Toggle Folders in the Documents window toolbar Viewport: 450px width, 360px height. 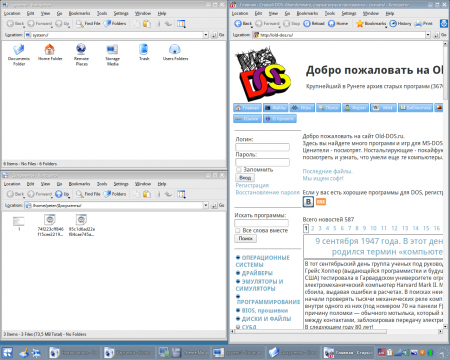[x=115, y=194]
